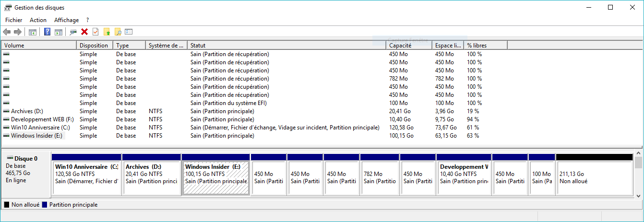This screenshot has height=222, width=644.
Task: Select the hatched Windows Insider (E:) partition block
Action: [216, 174]
